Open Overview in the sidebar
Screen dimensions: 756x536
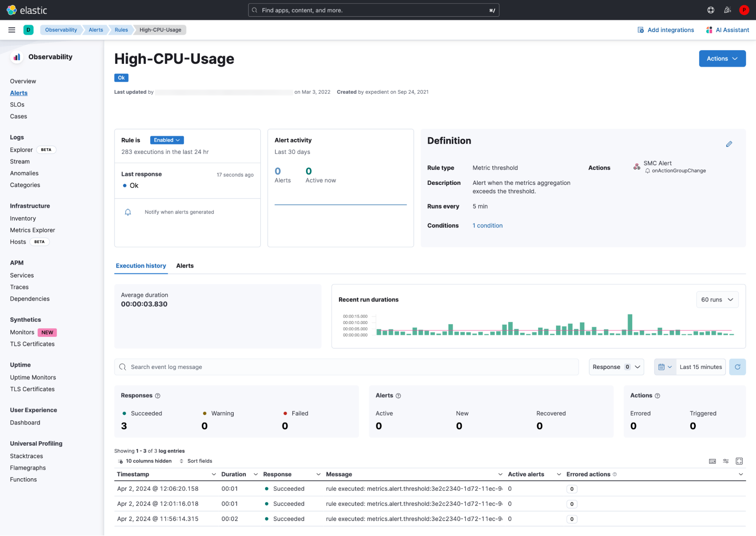coord(23,81)
